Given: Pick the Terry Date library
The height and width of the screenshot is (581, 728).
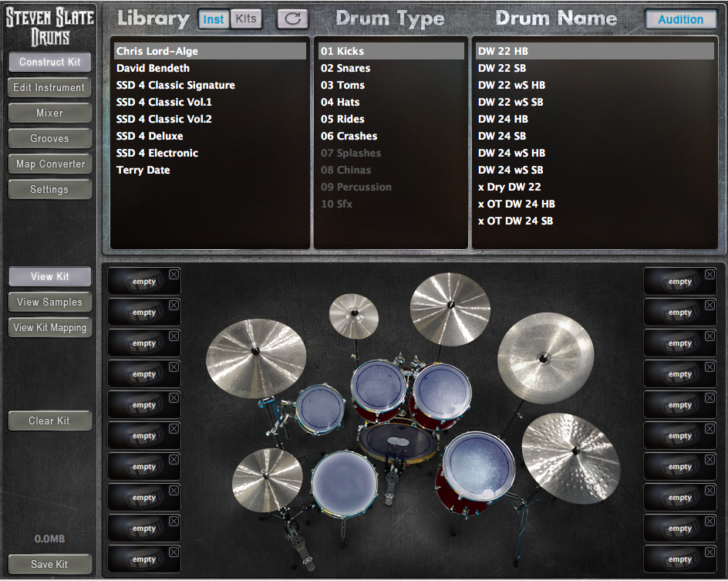Looking at the screenshot, I should [210, 170].
